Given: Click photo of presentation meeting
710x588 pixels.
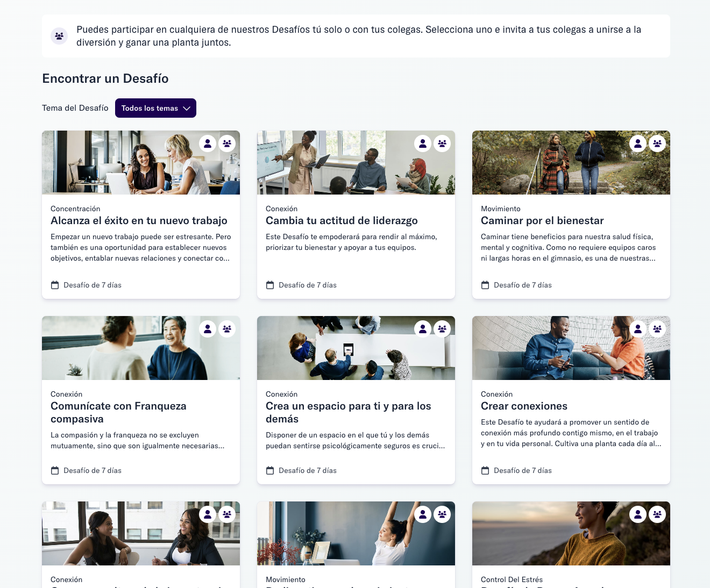Looking at the screenshot, I should tap(356, 162).
